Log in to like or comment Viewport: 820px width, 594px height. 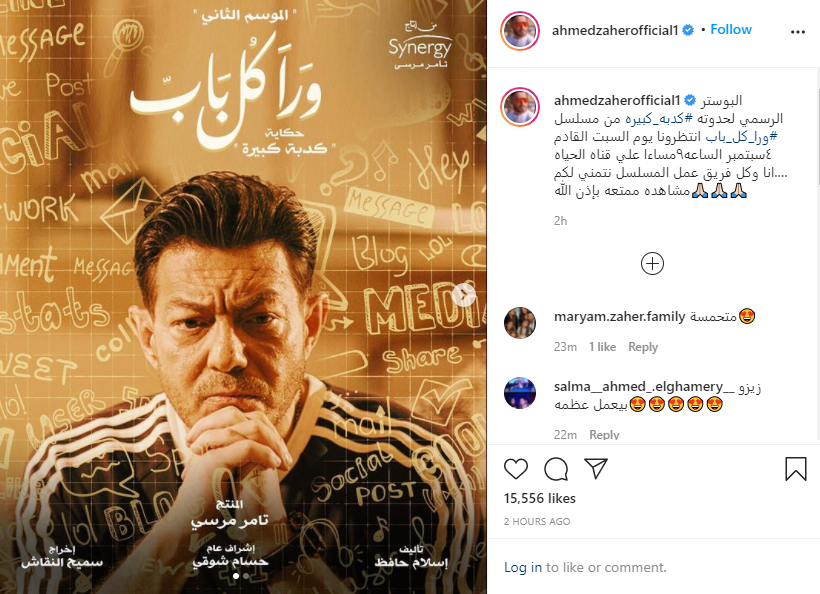[523, 567]
